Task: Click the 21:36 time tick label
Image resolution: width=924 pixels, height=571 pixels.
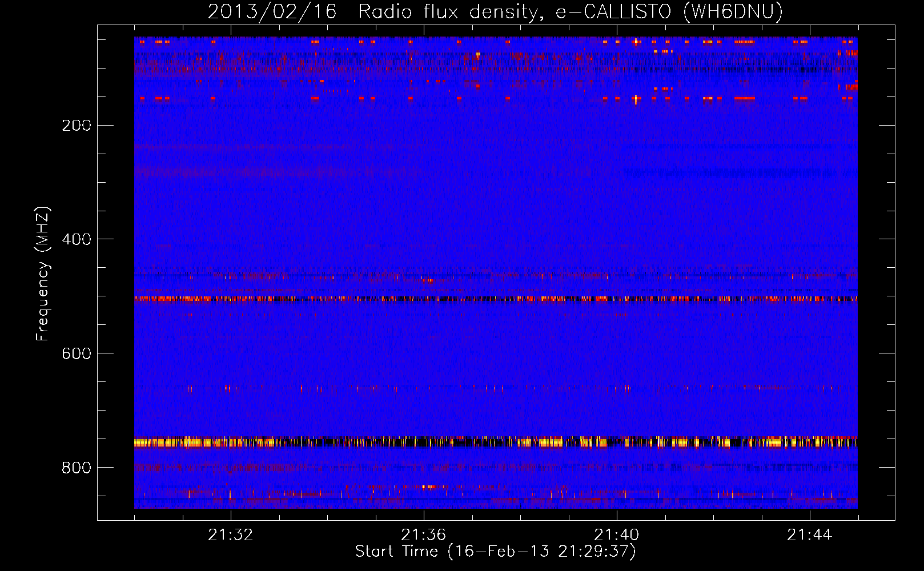Action: (x=424, y=535)
